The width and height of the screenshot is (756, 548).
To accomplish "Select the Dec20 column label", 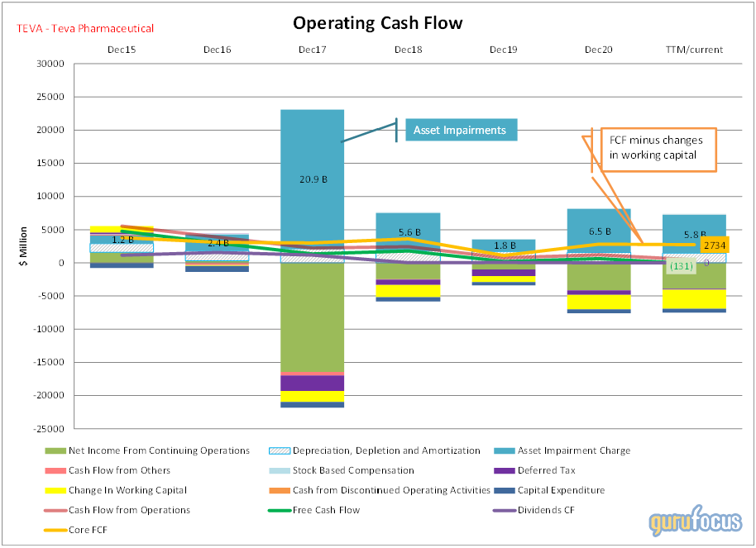I will point(598,50).
